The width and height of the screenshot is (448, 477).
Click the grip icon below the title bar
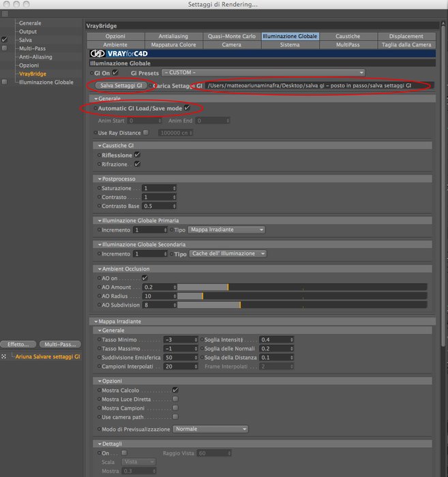[5, 14]
